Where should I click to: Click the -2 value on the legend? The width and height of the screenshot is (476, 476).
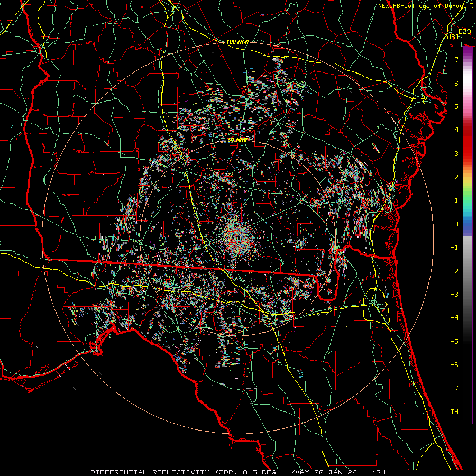[x=454, y=271]
